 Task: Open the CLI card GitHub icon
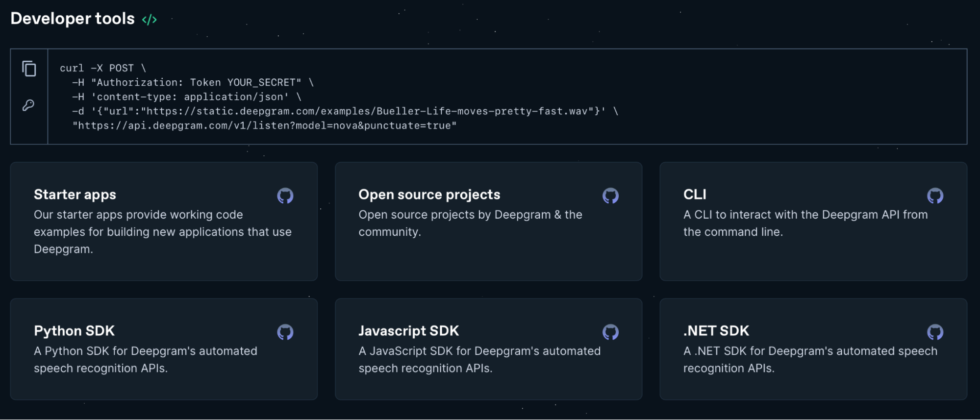(935, 196)
